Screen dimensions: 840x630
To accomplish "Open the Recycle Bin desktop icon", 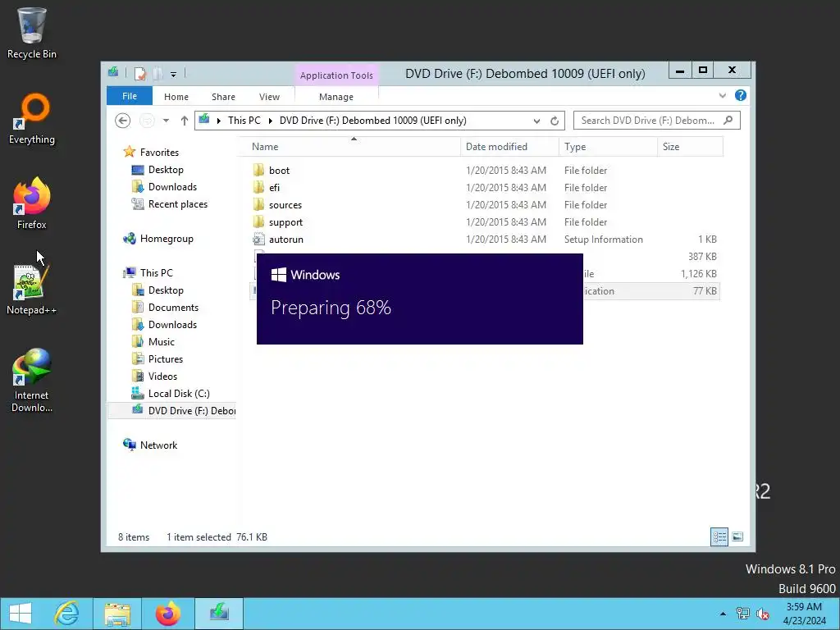I will [32, 33].
